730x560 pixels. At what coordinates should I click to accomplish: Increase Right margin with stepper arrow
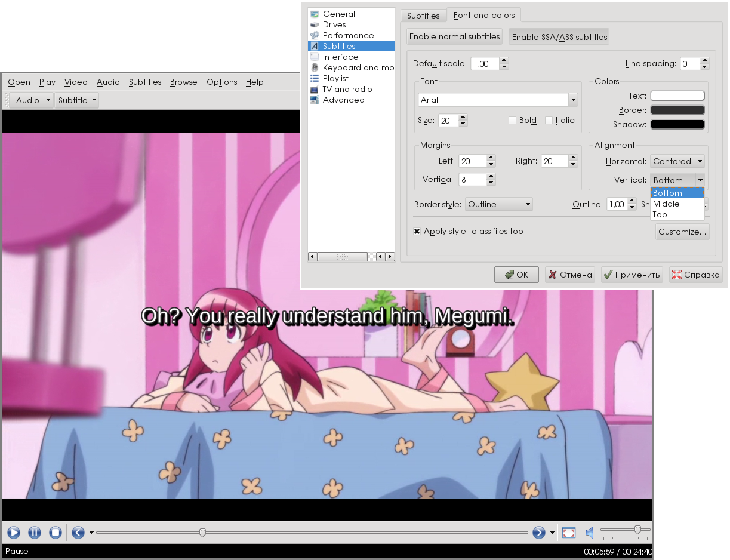pos(573,158)
